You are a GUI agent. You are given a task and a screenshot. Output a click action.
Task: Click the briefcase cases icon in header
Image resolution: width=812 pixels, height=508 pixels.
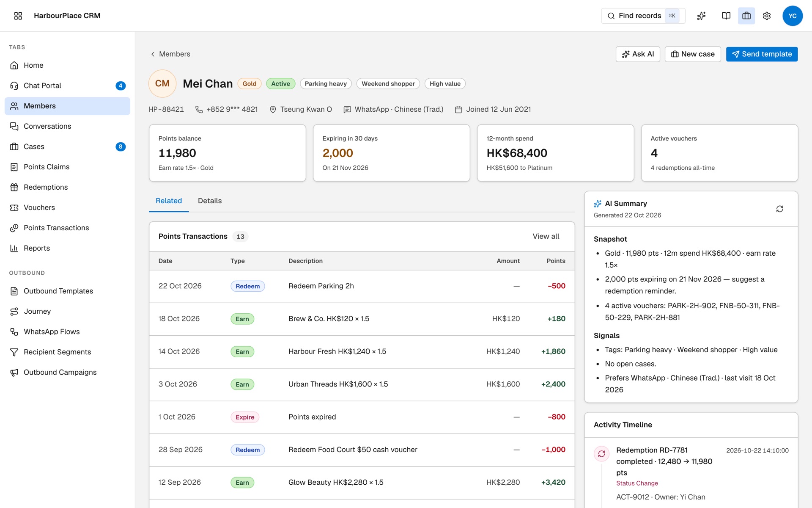pyautogui.click(x=746, y=16)
